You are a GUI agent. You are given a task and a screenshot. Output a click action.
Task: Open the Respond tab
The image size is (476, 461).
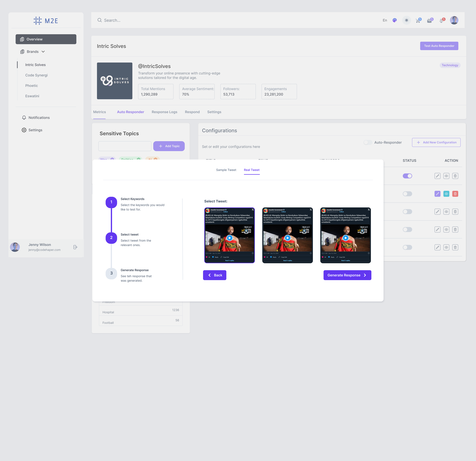pyautogui.click(x=192, y=112)
